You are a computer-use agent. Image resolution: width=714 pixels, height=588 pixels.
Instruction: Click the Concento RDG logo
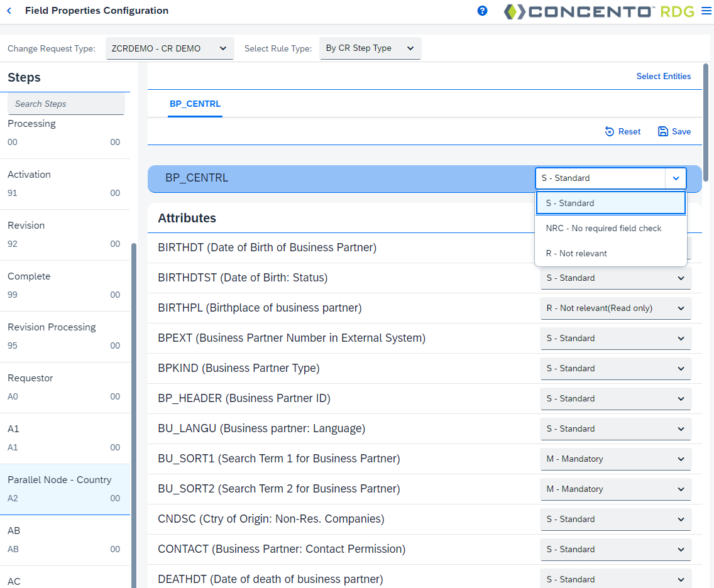coord(599,11)
